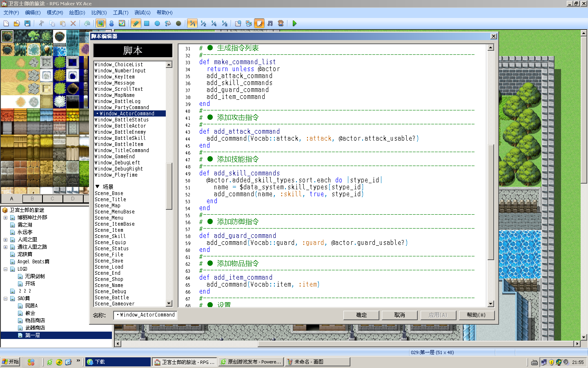Viewport: 588px width, 368px height.
Task: Click the Windows 开始 start button
Action: (11, 362)
